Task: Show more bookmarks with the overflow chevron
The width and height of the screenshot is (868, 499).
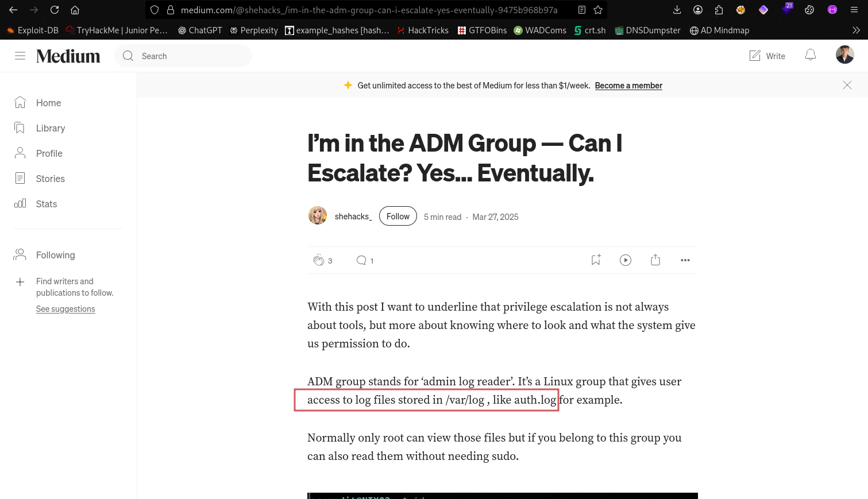Action: click(x=856, y=30)
